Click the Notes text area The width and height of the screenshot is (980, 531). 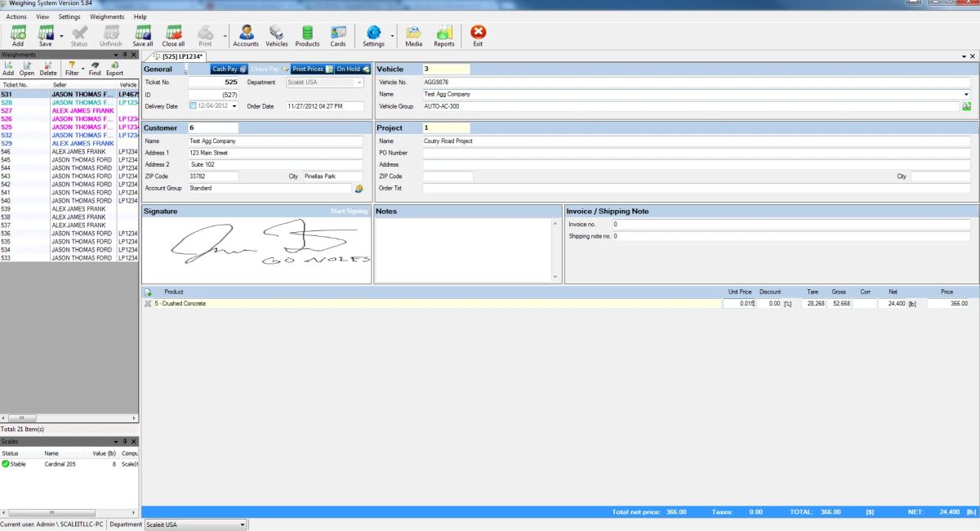(463, 250)
